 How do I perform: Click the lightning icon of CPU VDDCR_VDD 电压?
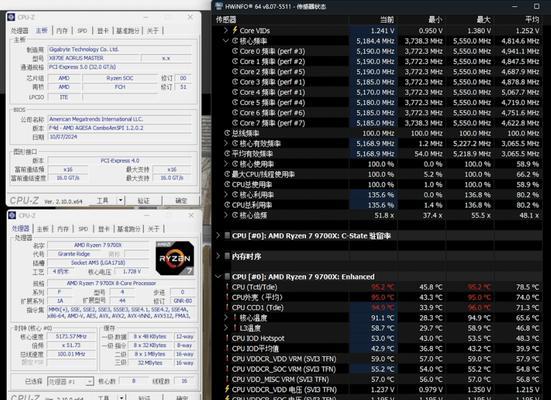pyautogui.click(x=227, y=389)
